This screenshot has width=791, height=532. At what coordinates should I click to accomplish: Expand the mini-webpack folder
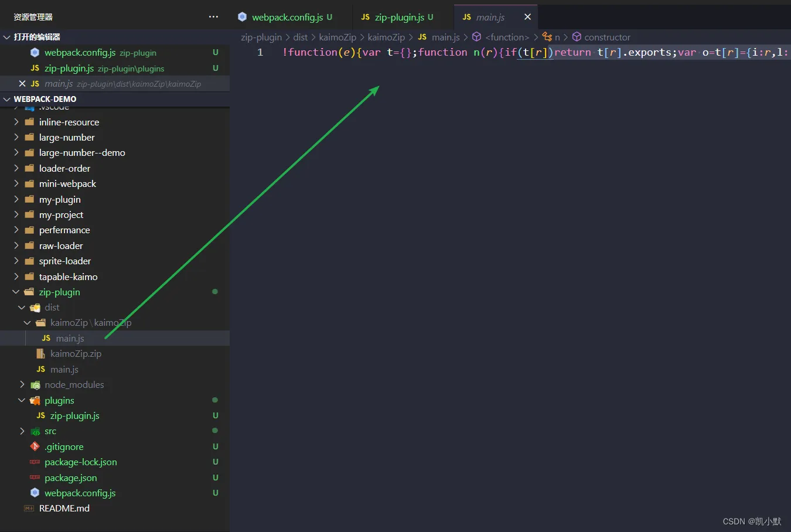pos(16,183)
